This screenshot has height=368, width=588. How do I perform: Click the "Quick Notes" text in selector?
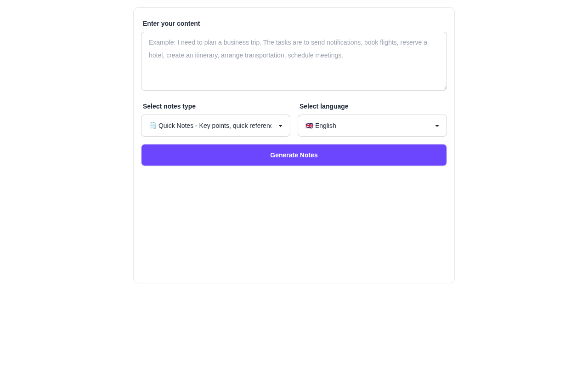pos(176,126)
